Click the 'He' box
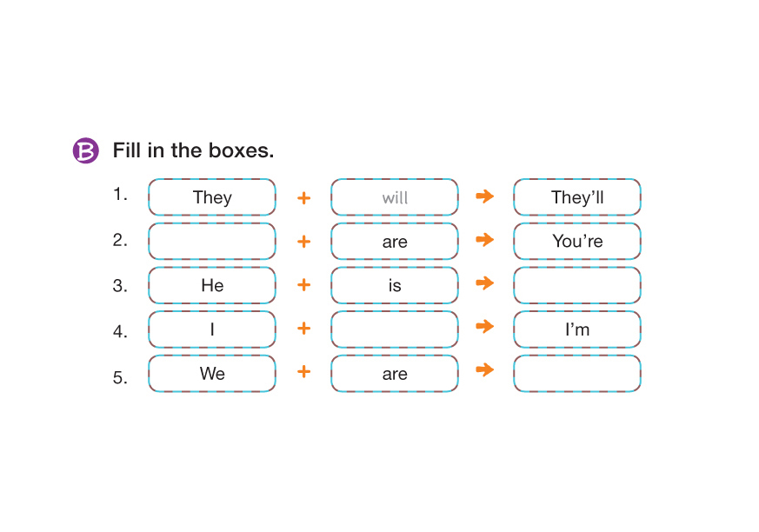This screenshot has height=532, width=759. point(212,285)
